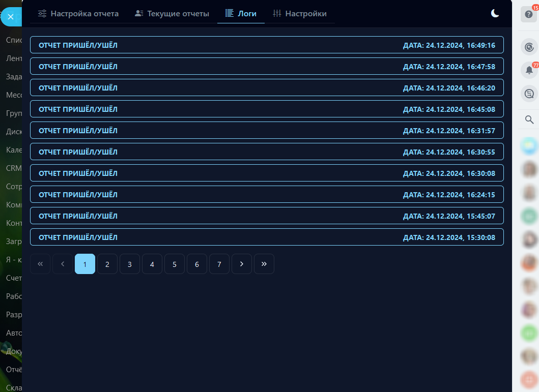Click the list icon of the Логи tab
The image size is (539, 392).
coord(229,13)
